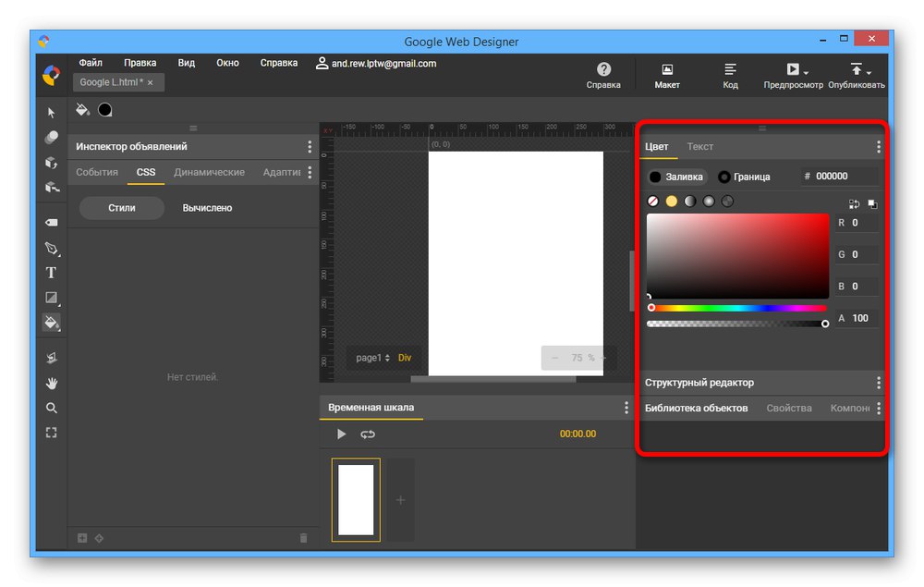Open the page1 selector dropdown
This screenshot has height=587, width=924.
point(372,358)
